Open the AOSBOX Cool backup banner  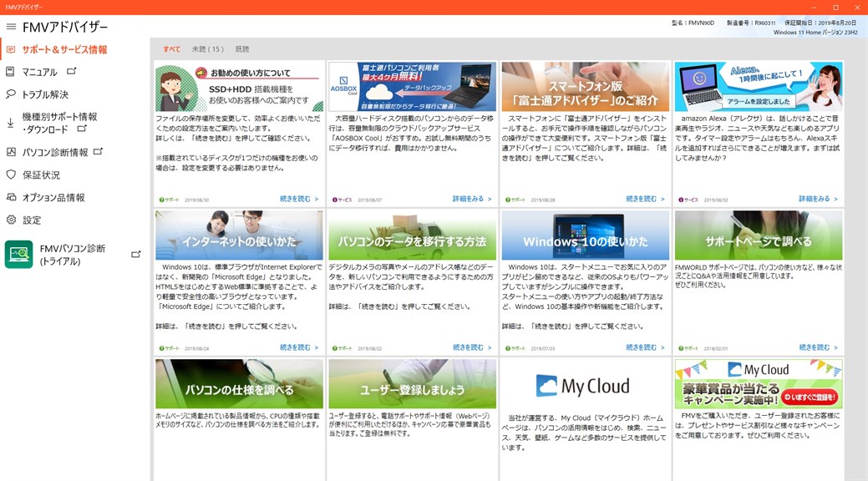click(x=413, y=86)
